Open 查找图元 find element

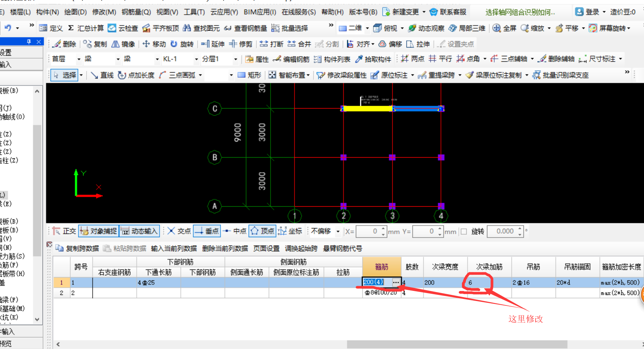[201, 28]
